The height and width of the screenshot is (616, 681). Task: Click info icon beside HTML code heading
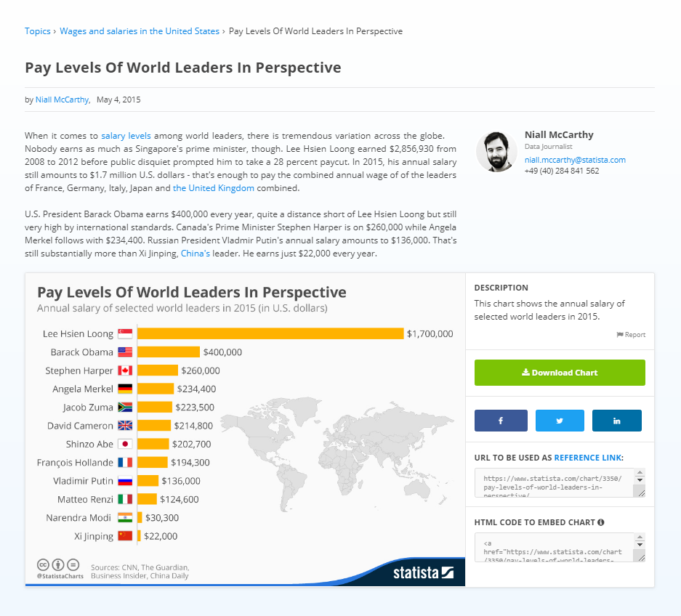pyautogui.click(x=600, y=522)
